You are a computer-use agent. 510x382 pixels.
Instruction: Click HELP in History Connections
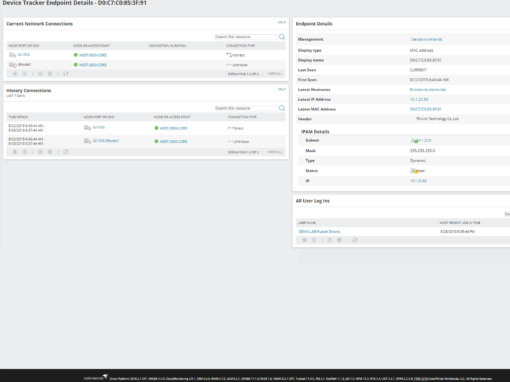click(x=282, y=89)
